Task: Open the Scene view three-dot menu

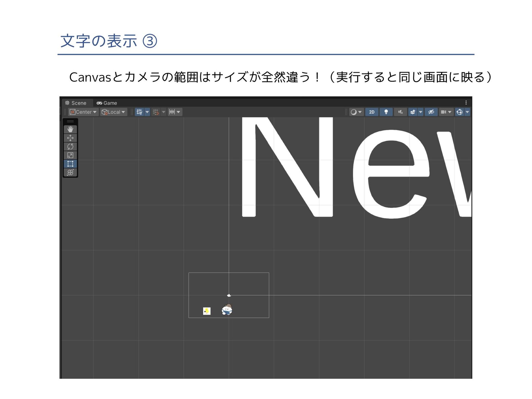Action: pos(466,103)
